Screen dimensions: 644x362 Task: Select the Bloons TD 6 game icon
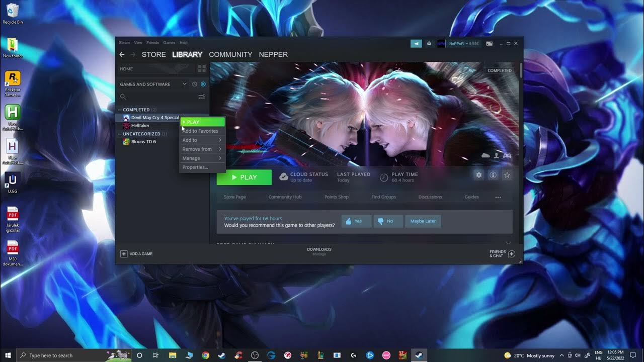point(126,142)
